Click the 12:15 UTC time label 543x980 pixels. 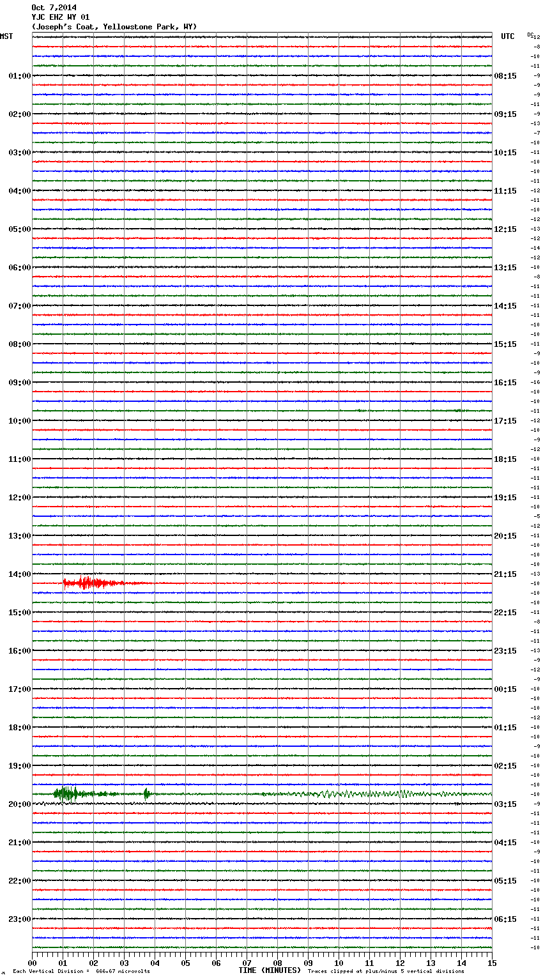(x=505, y=229)
